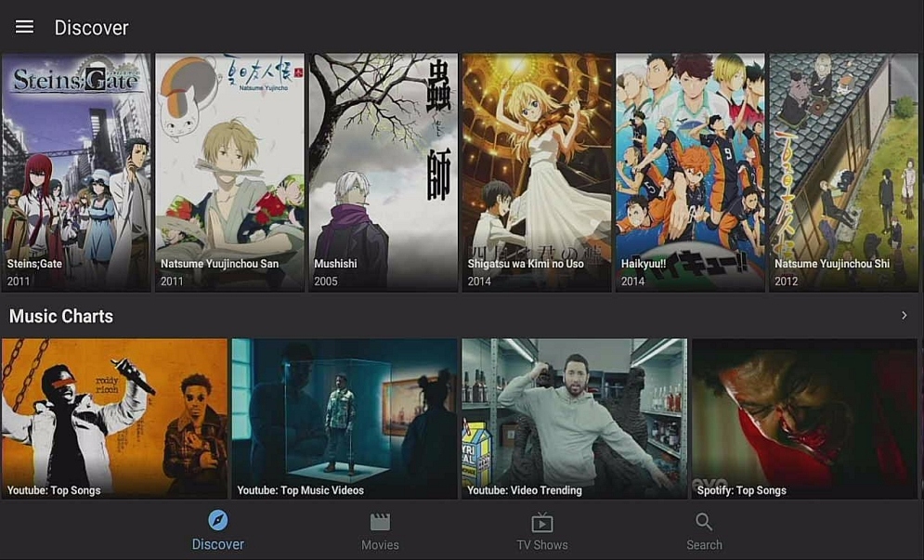Expand Music Charts with the chevron arrow
Screen dimensions: 924x560
(904, 316)
